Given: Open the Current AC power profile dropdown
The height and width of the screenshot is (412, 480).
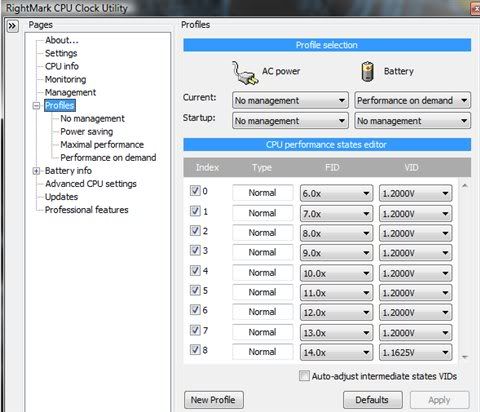Looking at the screenshot, I should tap(290, 100).
